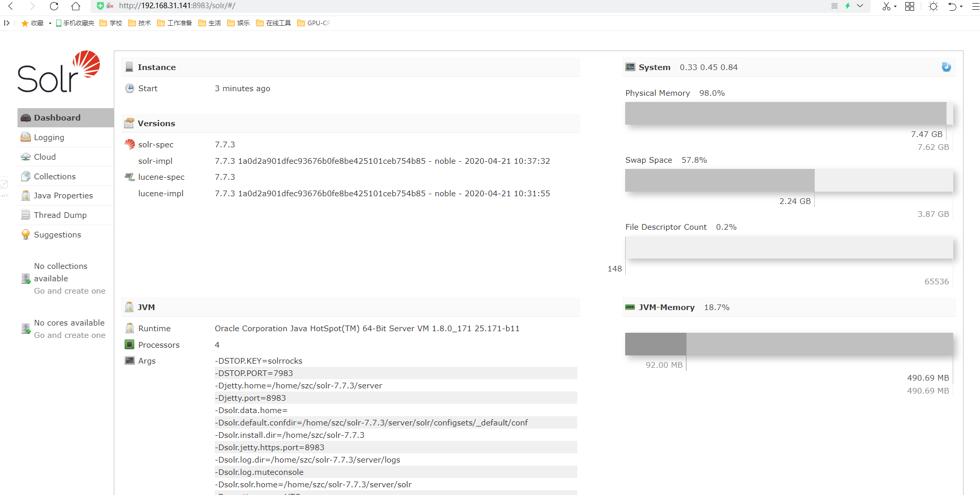Open the browser grid apps icon
The width and height of the screenshot is (980, 495).
point(910,6)
